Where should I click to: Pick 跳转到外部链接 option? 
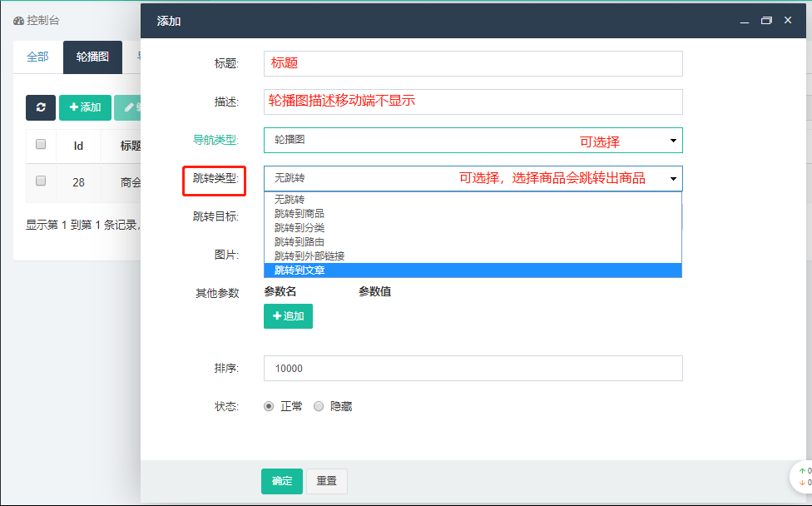[309, 256]
